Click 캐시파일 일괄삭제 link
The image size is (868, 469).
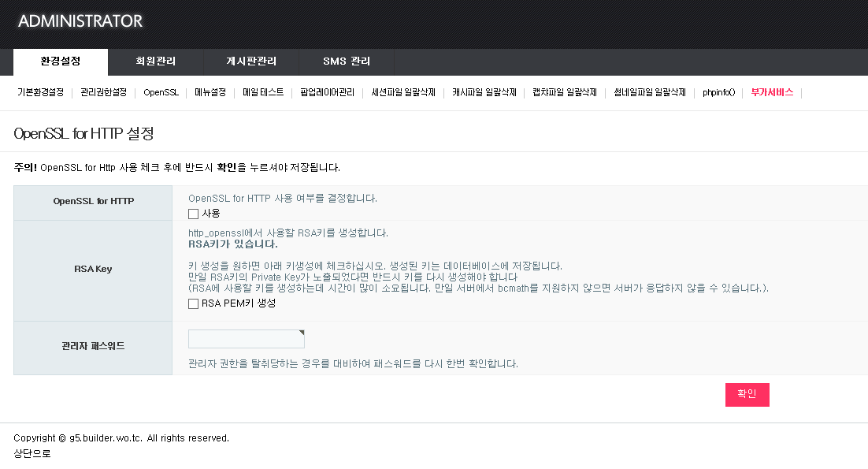click(484, 92)
